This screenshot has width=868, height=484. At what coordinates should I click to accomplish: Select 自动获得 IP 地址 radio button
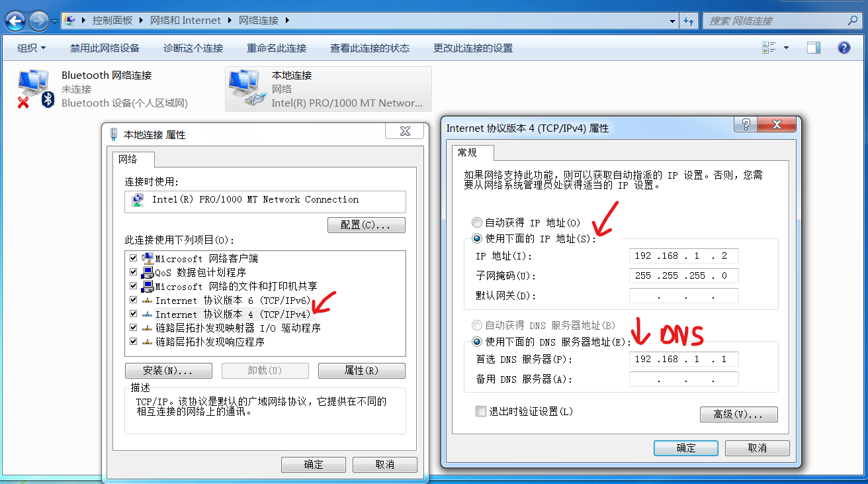coord(477,222)
